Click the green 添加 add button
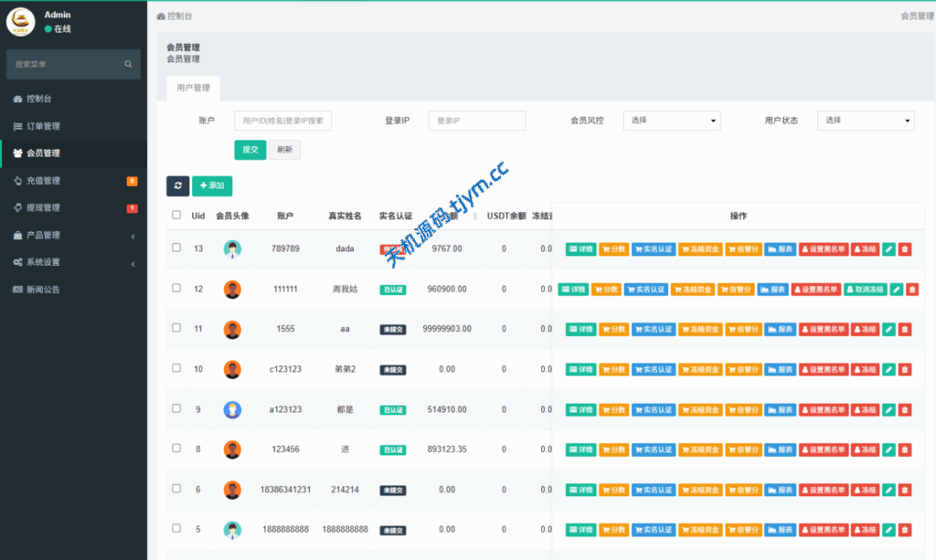This screenshot has width=936, height=560. tap(211, 185)
